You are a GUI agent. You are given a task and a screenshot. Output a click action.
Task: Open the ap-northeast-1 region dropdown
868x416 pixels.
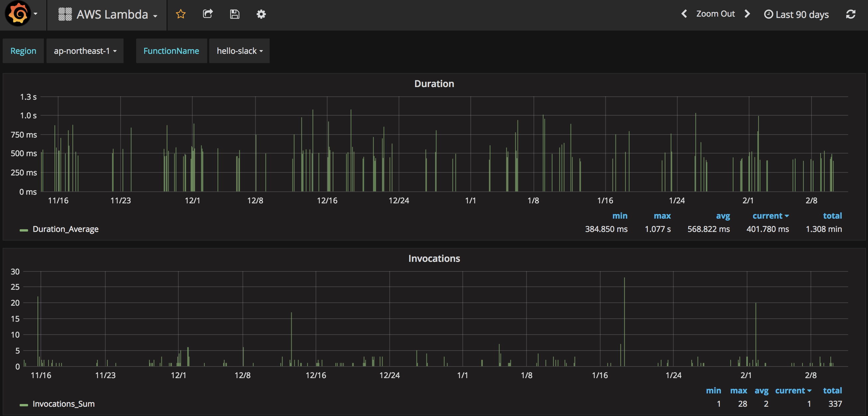[85, 51]
